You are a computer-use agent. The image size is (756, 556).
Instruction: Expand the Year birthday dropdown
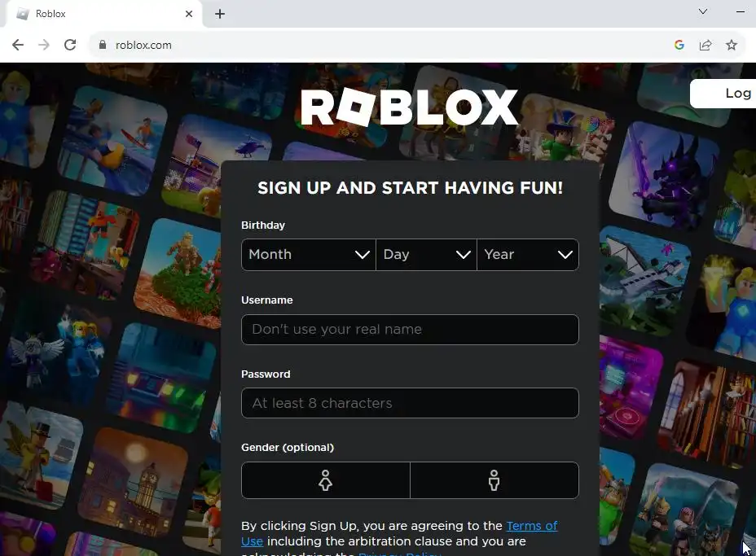pos(528,254)
